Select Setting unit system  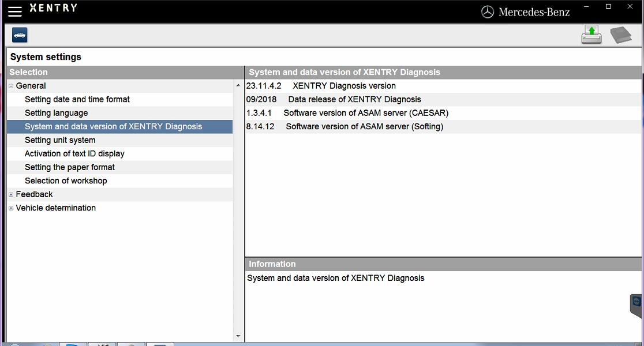pyautogui.click(x=60, y=140)
